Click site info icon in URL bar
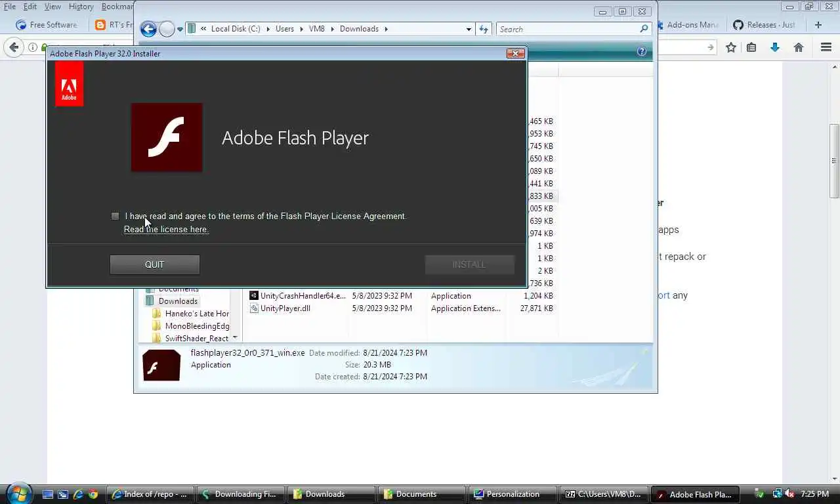Viewport: 840px width, 504px height. tap(33, 47)
